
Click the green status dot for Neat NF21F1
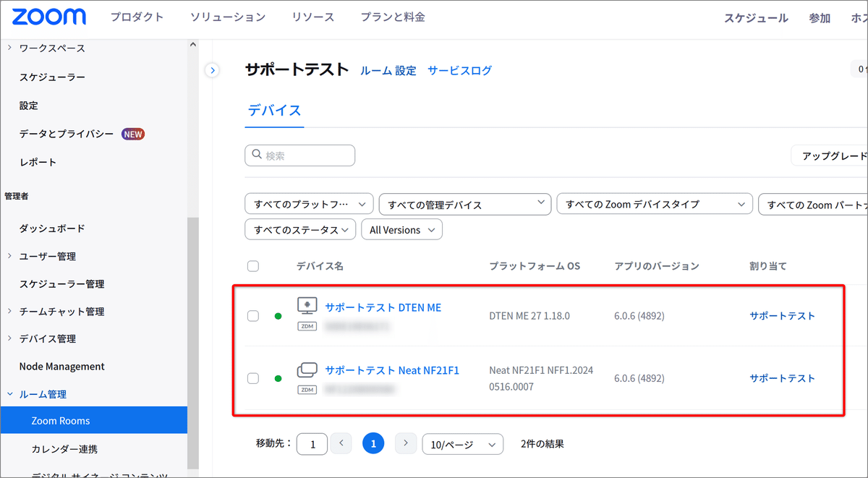(x=278, y=378)
